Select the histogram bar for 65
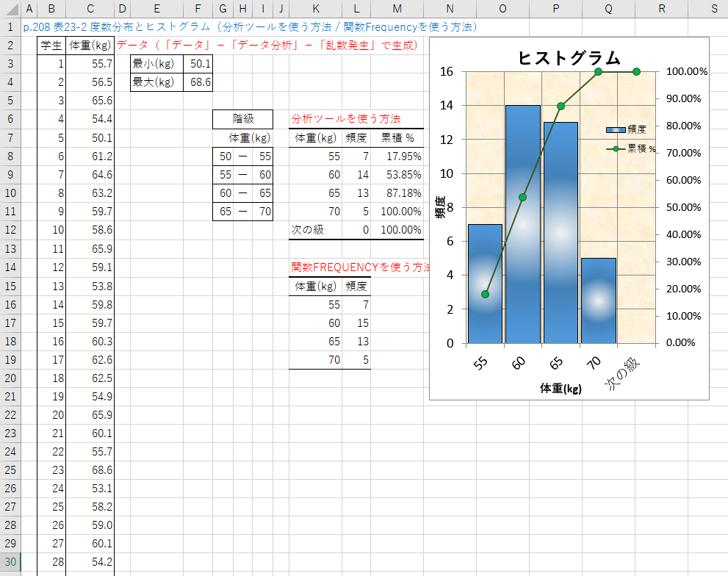This screenshot has height=576, width=728. point(561,233)
